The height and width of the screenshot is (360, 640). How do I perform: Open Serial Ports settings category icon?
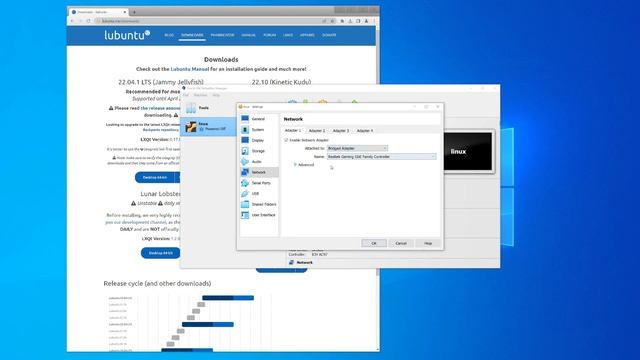pos(245,183)
